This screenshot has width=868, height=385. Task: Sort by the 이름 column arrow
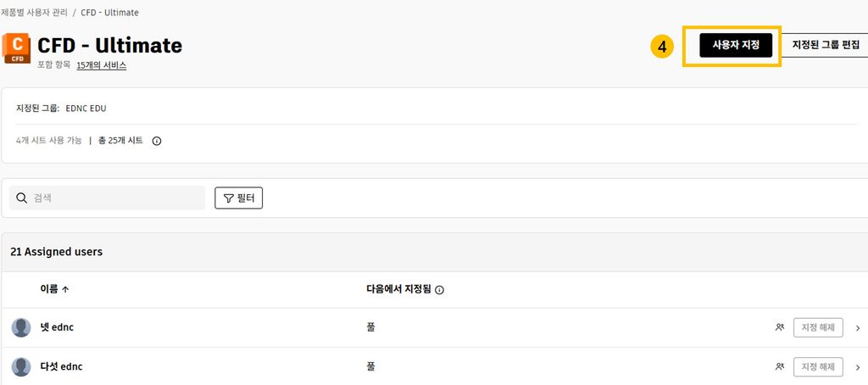click(65, 289)
